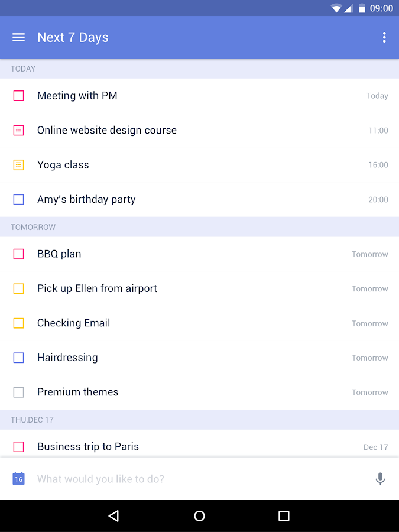Mark BBQ plan as done
Screen dimensions: 399x532
[18, 254]
